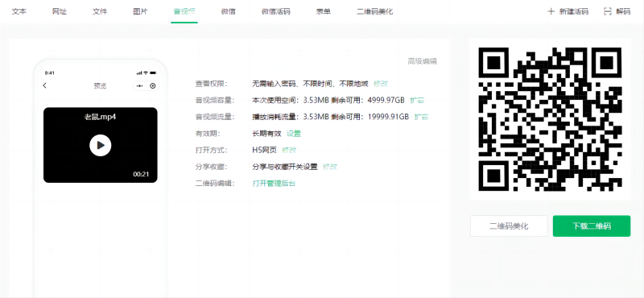Play the 老鼠.mp4 video preview
This screenshot has width=644, height=298.
[x=100, y=145]
